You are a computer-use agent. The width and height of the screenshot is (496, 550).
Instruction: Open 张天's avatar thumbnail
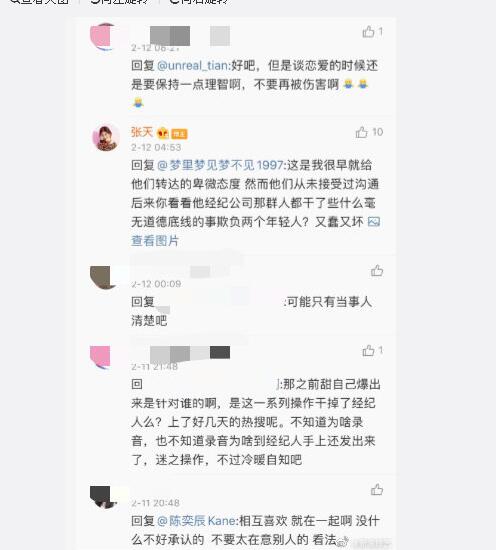coord(106,138)
